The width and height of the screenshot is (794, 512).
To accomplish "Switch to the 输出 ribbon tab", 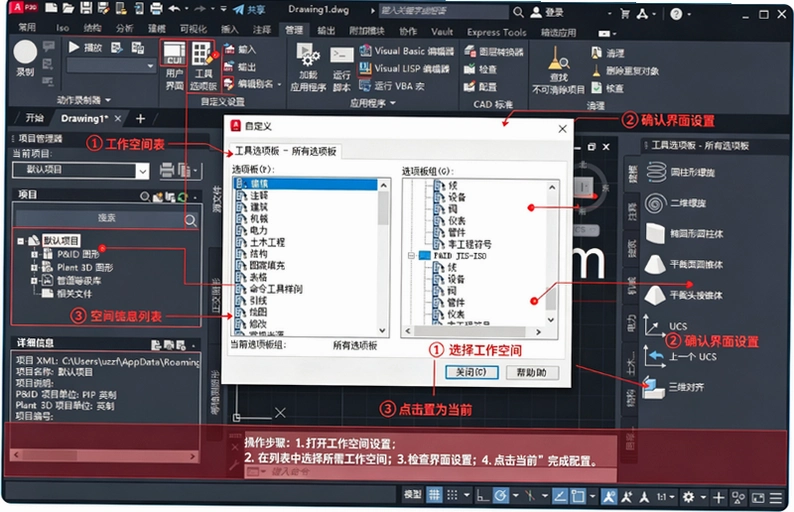I will 326,31.
